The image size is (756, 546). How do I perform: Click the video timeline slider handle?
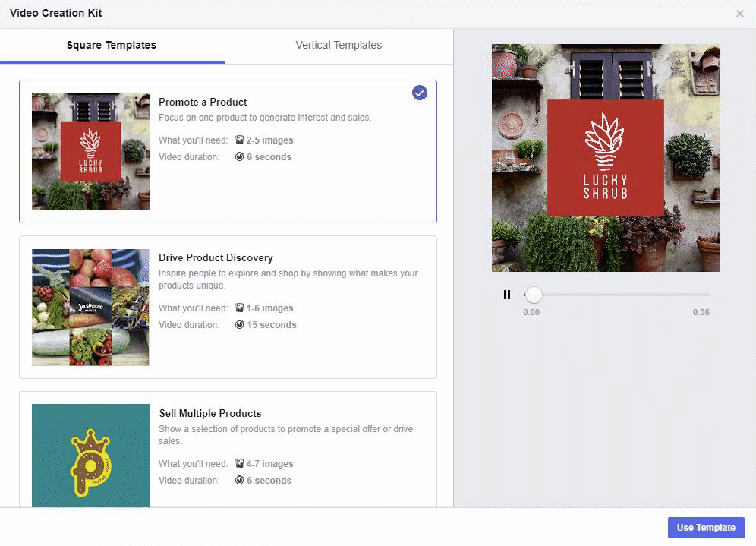[x=534, y=295]
